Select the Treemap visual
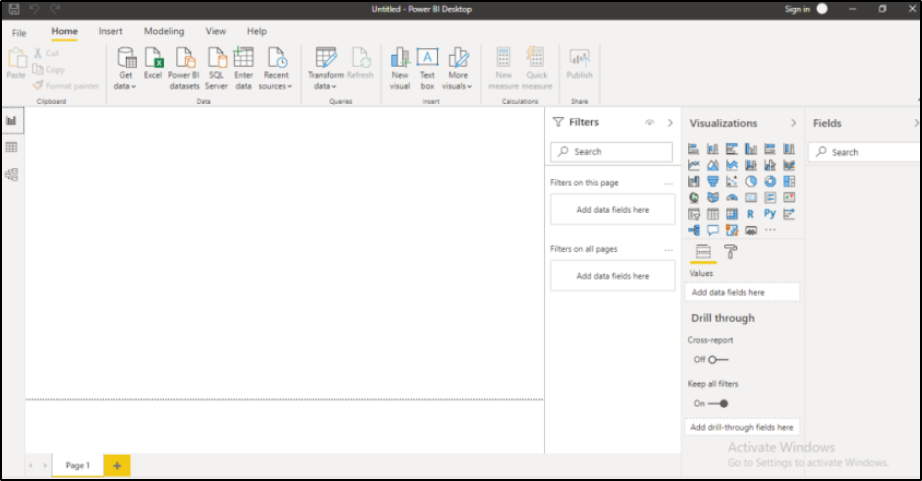 click(x=789, y=181)
